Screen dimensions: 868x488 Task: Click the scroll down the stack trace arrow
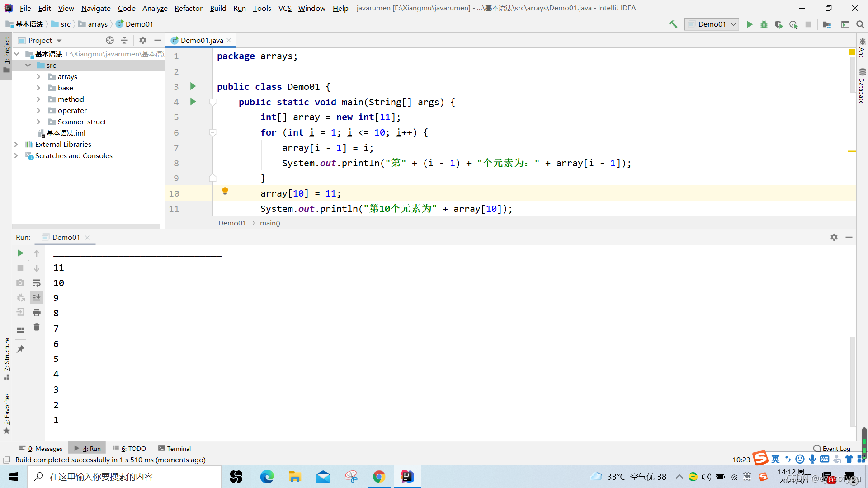coord(37,268)
